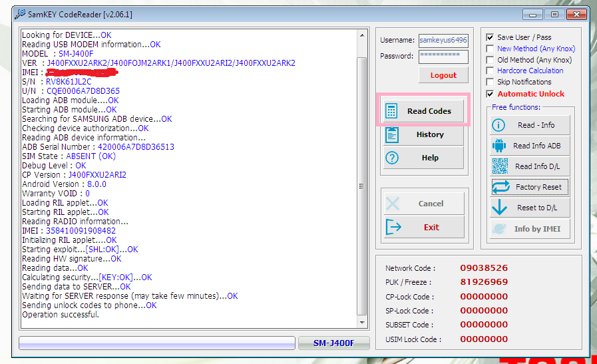
Task: Click the log vertical scrollbar thumb
Action: (361, 186)
